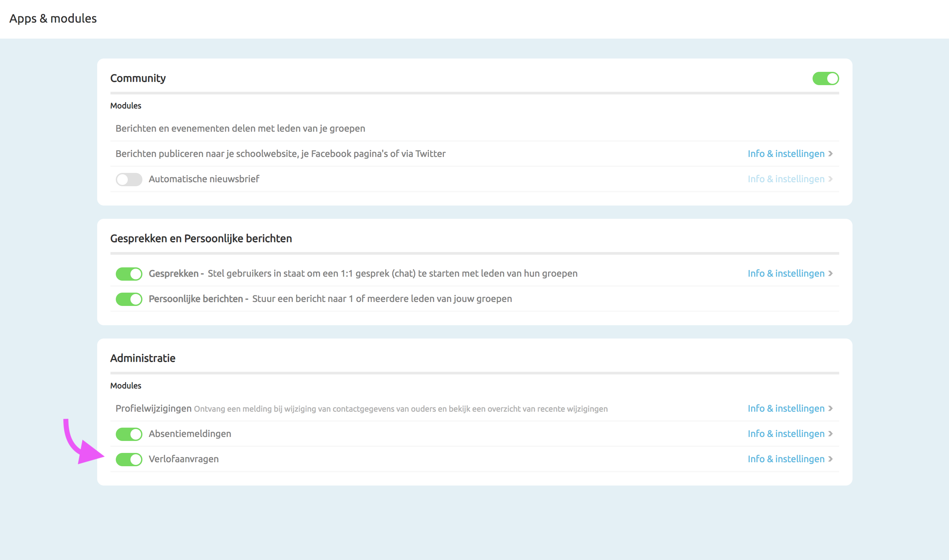
Task: Enable the Automatische nieuwsbrief toggle
Action: (129, 179)
